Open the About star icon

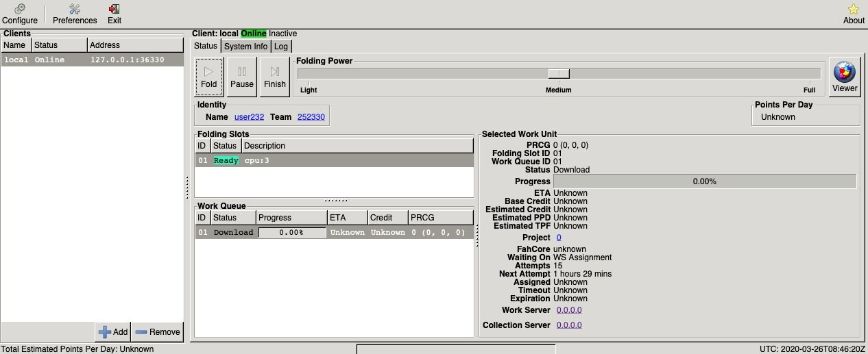pos(854,13)
